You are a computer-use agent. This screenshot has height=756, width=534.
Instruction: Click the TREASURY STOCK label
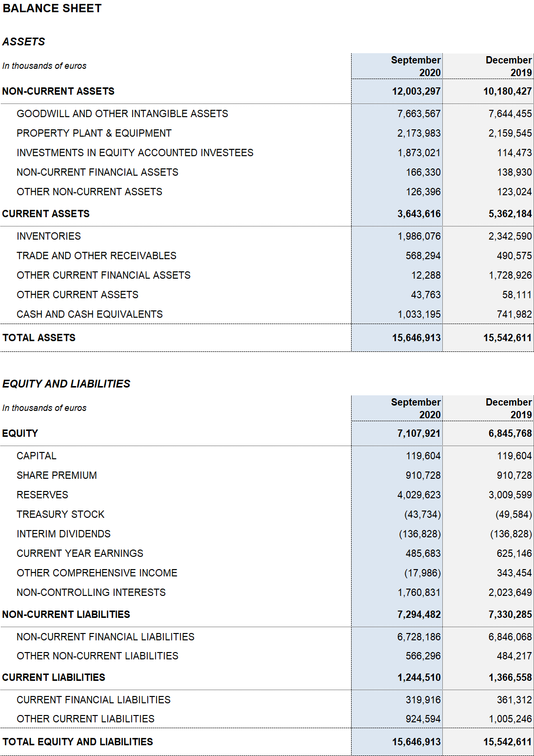click(x=60, y=514)
